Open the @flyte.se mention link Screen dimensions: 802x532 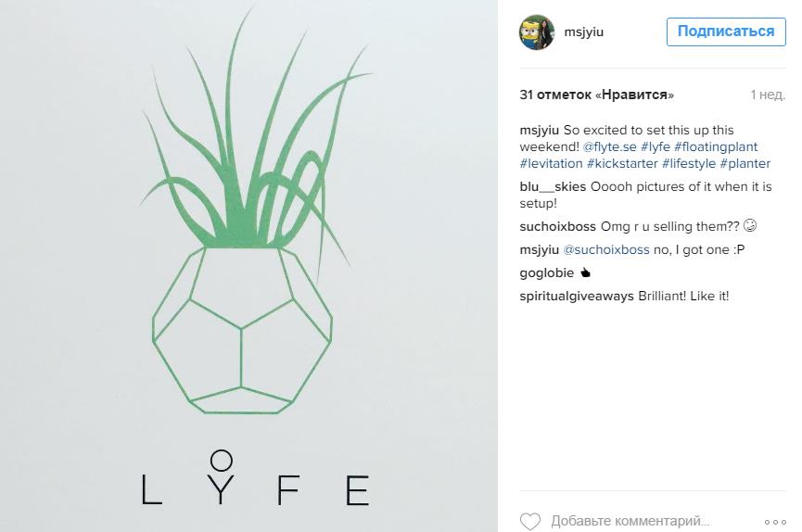[610, 146]
